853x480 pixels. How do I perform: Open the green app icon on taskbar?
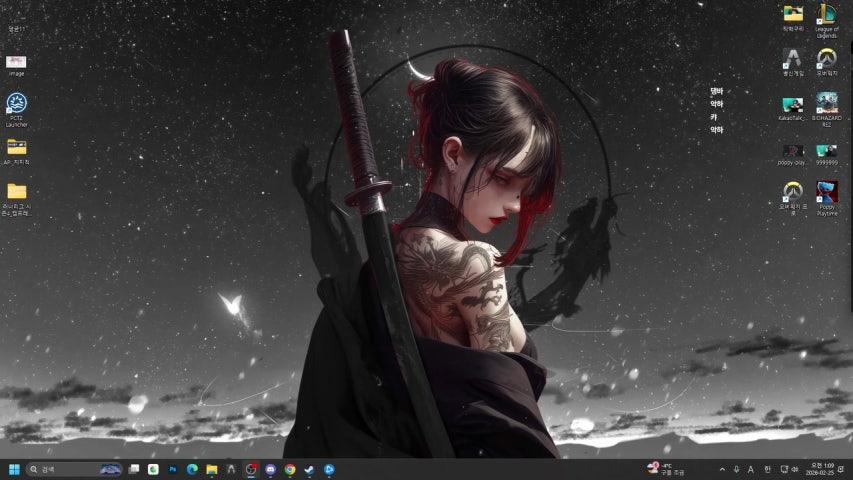153,469
